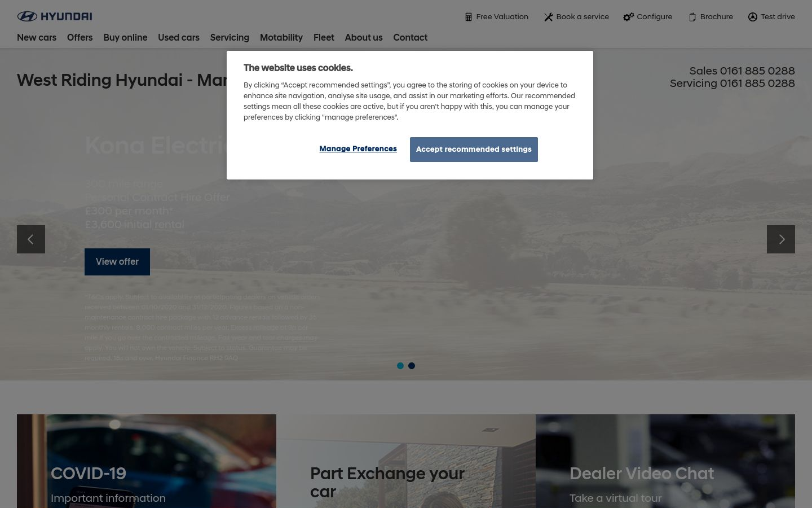The image size is (812, 508).
Task: Click Accept recommended settings button
Action: pos(474,150)
